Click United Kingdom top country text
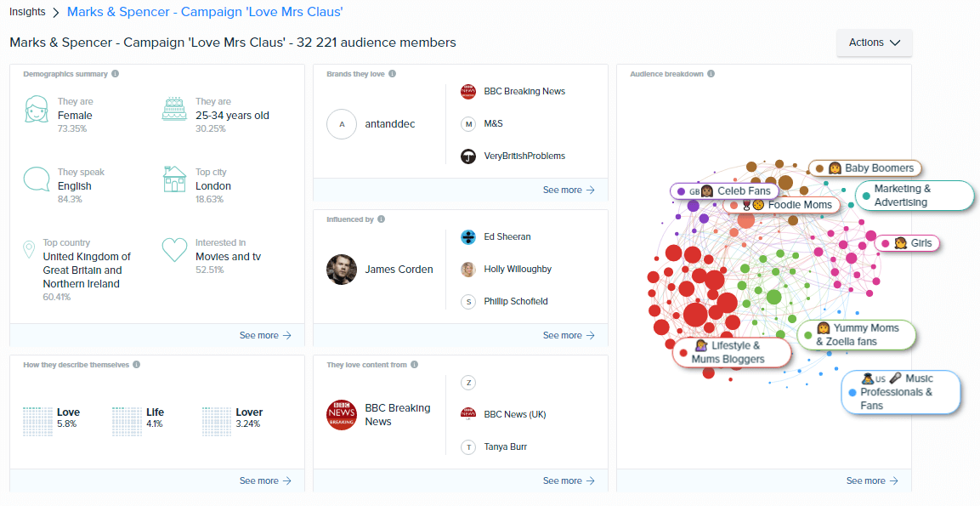The height and width of the screenshot is (506, 980). pos(87,270)
